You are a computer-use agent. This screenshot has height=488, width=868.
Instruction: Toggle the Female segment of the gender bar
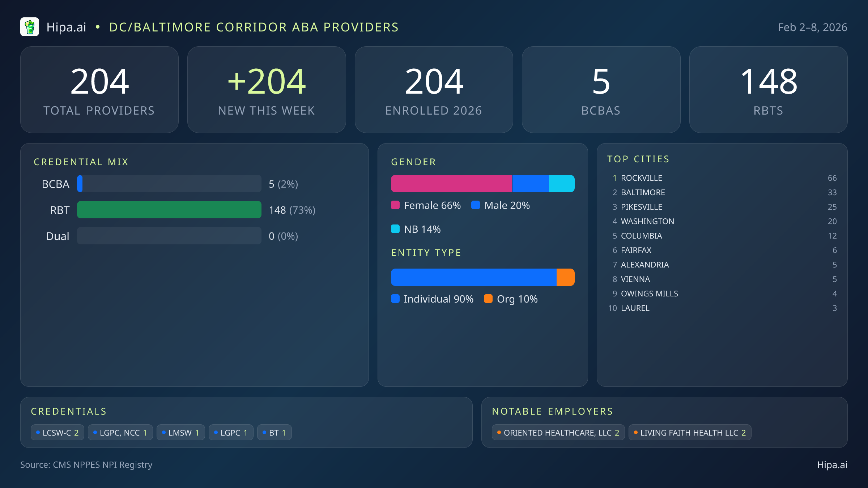click(x=451, y=183)
